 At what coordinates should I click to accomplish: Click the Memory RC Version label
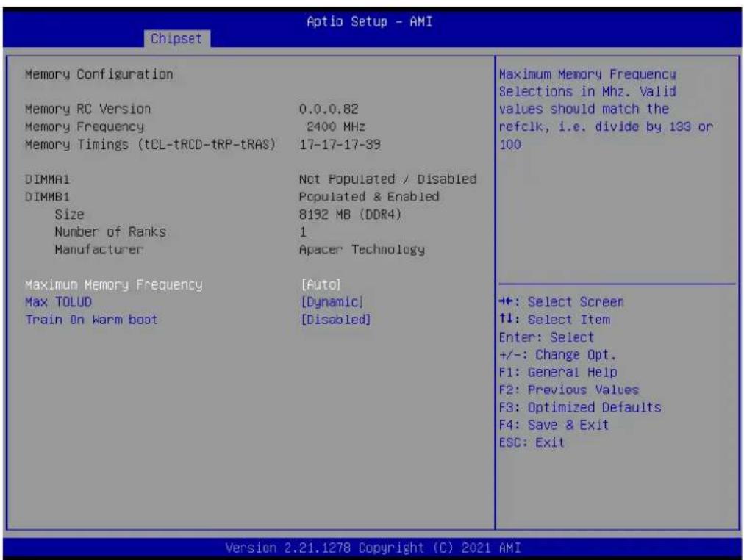(x=87, y=109)
